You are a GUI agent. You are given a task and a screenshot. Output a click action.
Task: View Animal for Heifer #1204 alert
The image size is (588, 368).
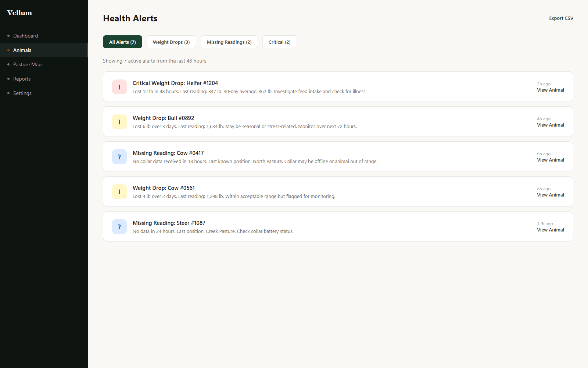(550, 90)
